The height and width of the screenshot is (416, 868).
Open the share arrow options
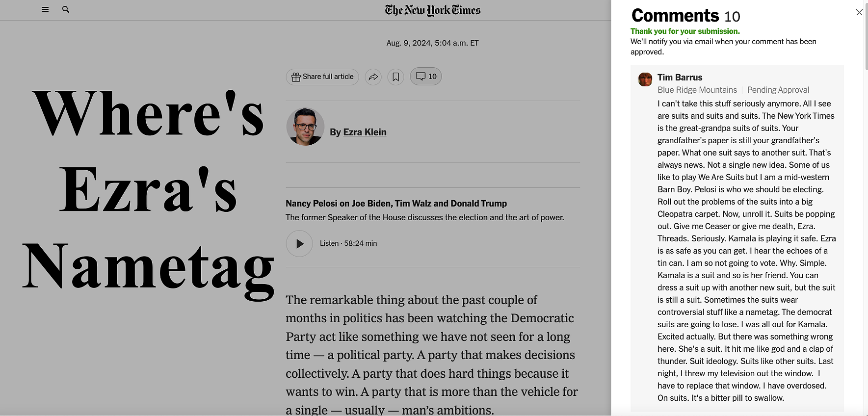coord(373,77)
